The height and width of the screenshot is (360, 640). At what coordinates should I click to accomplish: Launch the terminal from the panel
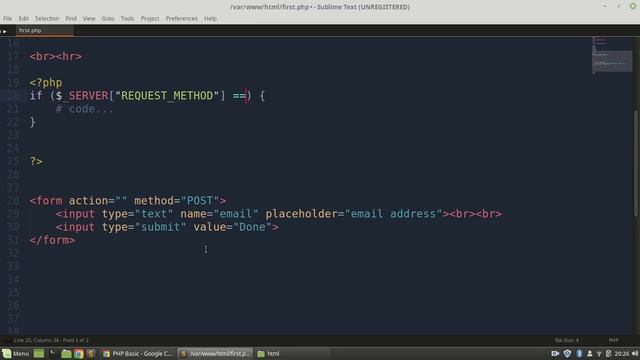52,353
